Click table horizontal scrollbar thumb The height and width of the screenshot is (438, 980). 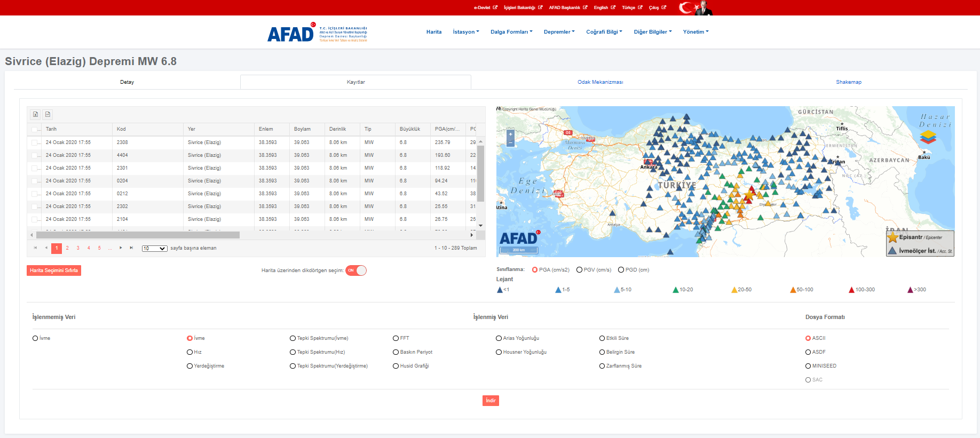[x=138, y=235]
